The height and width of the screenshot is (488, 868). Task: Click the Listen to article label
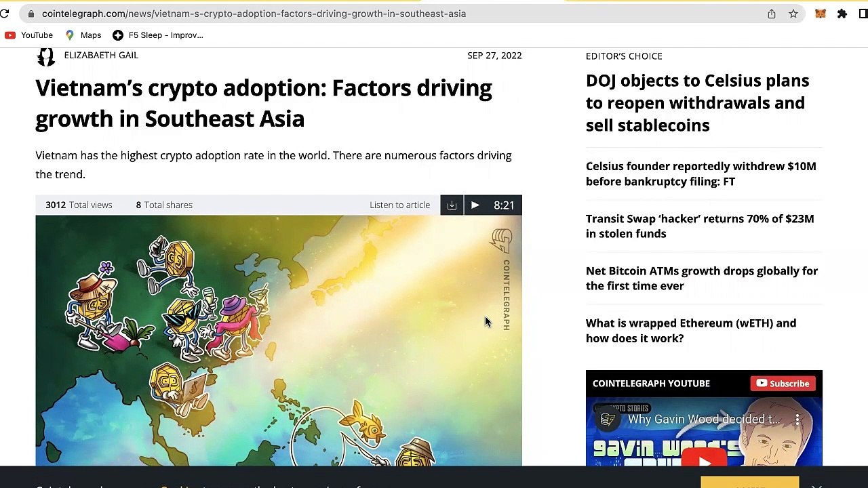[399, 205]
